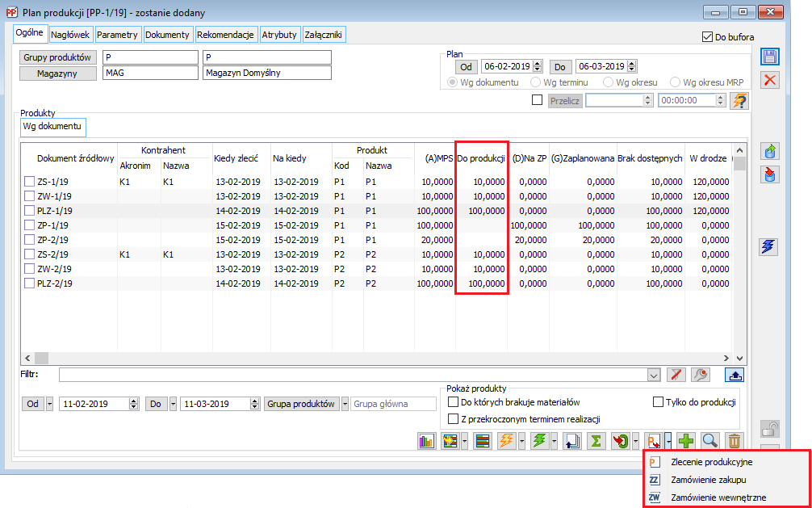The height and width of the screenshot is (508, 812).
Task: Click the striped rows list icon
Action: [x=483, y=442]
